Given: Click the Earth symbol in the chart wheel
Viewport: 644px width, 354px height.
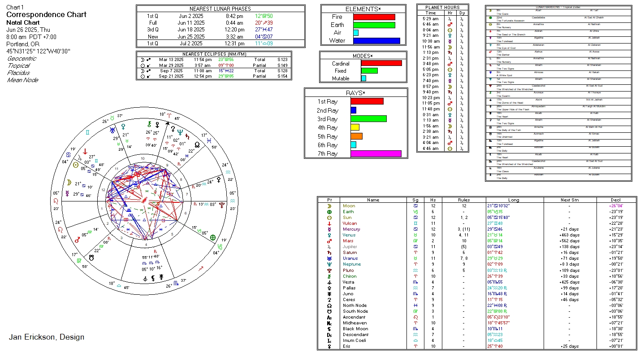Looking at the screenshot, I should coord(213,237).
